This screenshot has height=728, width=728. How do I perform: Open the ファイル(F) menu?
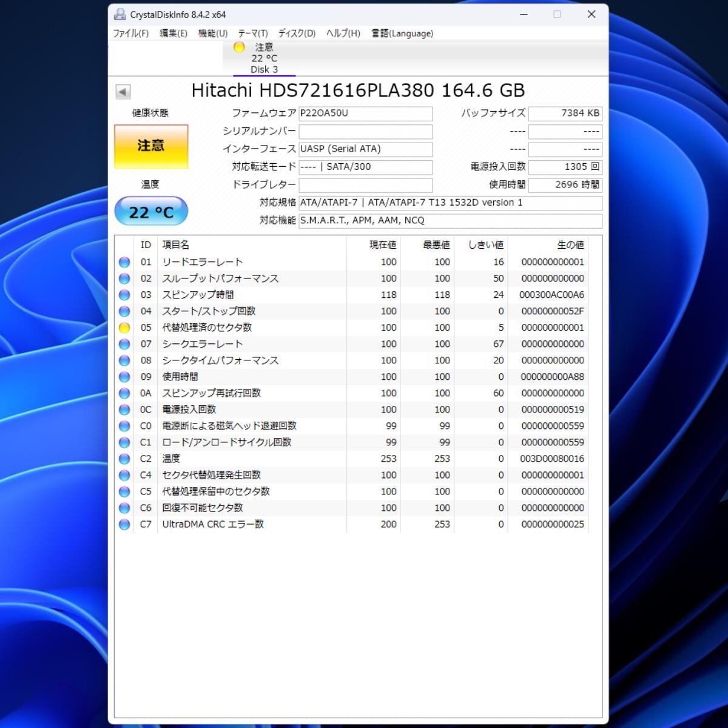130,33
